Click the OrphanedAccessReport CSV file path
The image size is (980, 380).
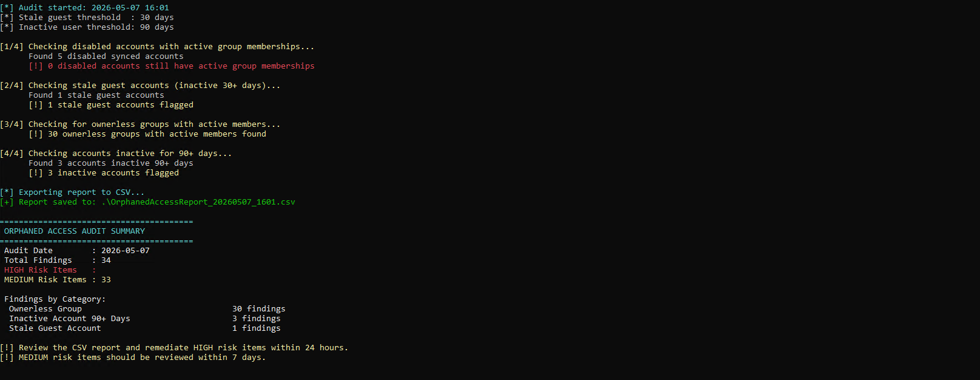click(x=198, y=202)
